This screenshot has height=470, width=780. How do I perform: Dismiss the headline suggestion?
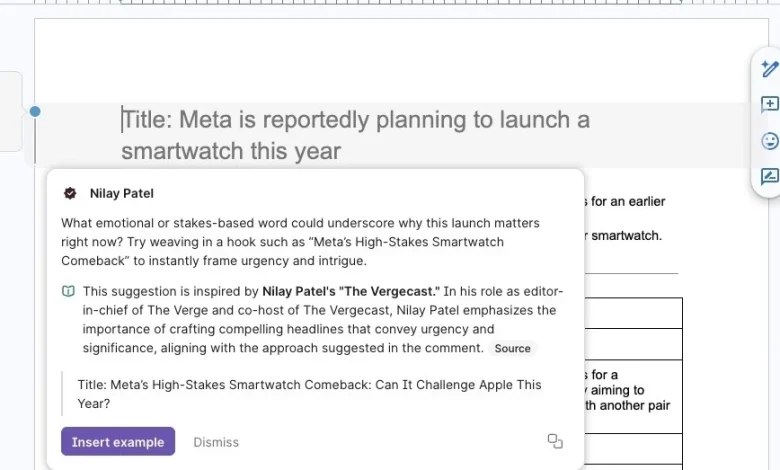click(x=216, y=442)
